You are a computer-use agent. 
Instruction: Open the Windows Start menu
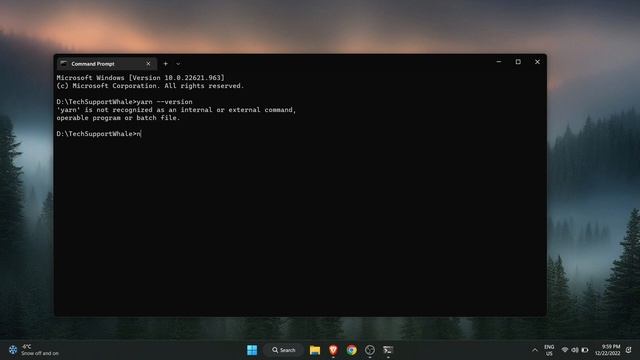[x=252, y=350]
